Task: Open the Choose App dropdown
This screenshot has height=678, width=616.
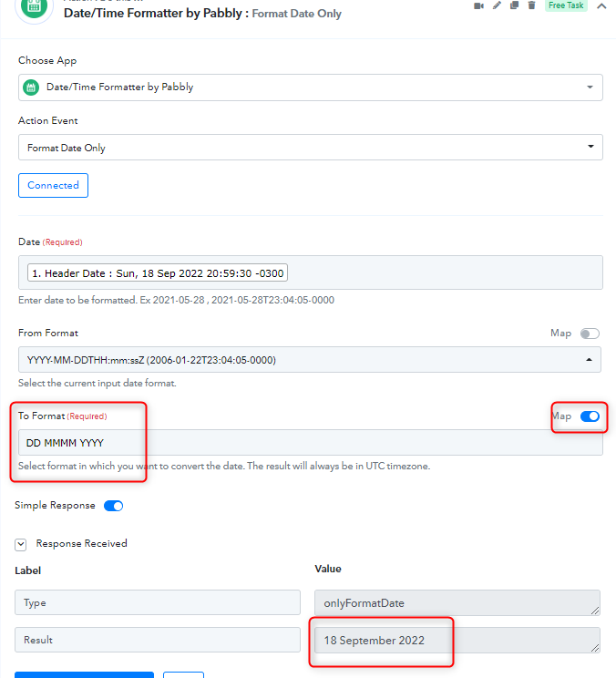Action: (311, 87)
